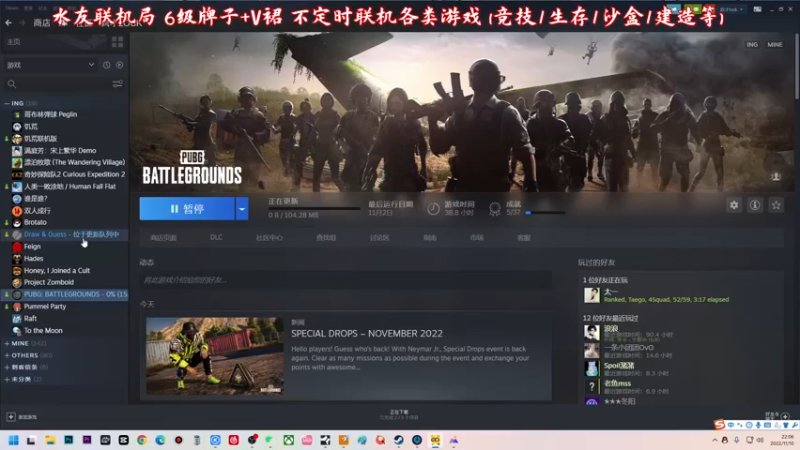Open the 客服 tab
Screen dimensions: 800x450
tap(524, 238)
